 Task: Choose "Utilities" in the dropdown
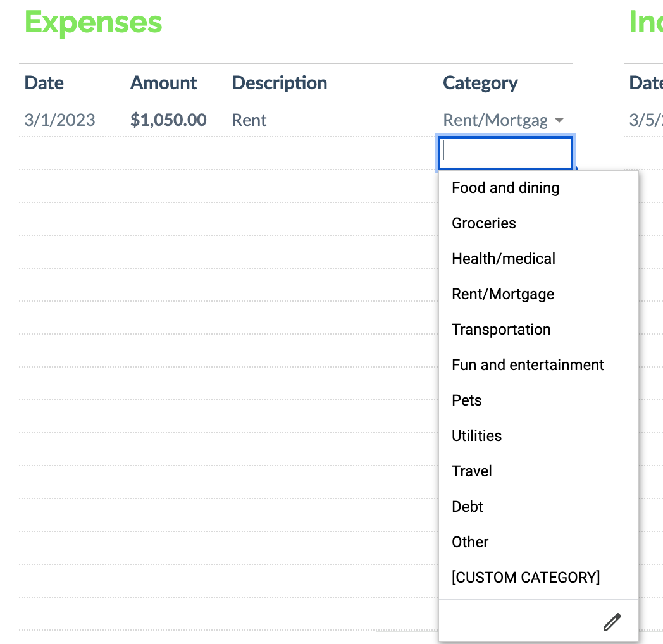click(476, 435)
